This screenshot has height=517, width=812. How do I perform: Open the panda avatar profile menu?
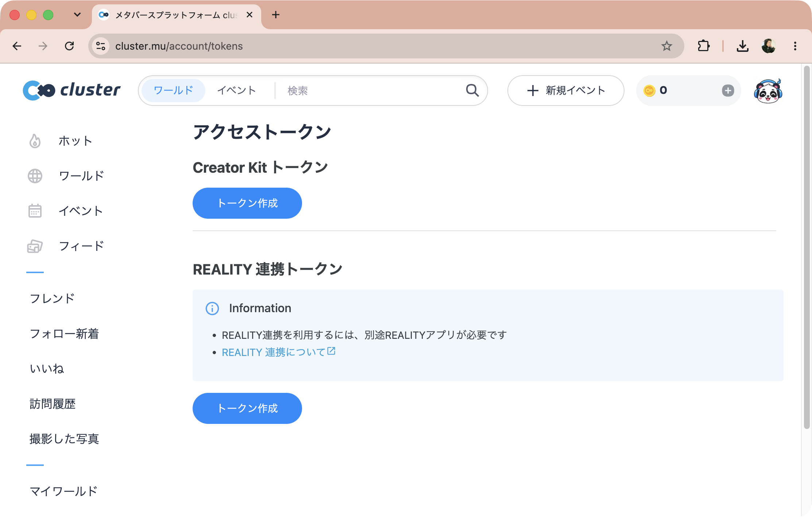pyautogui.click(x=768, y=91)
